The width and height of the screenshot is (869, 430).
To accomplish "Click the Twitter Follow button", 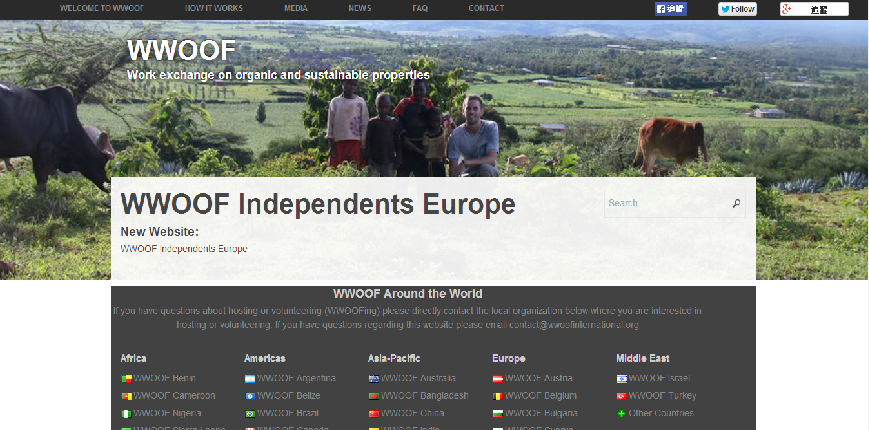I will (737, 9).
